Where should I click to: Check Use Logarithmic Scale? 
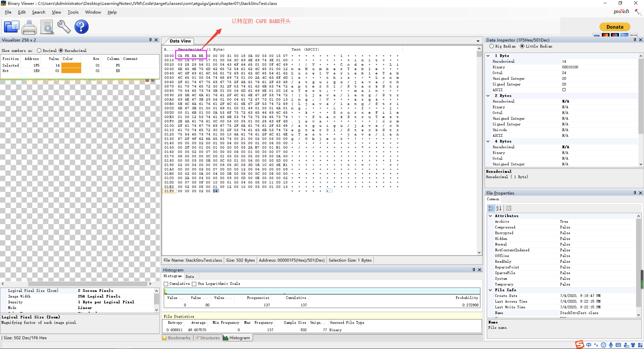pyautogui.click(x=194, y=284)
